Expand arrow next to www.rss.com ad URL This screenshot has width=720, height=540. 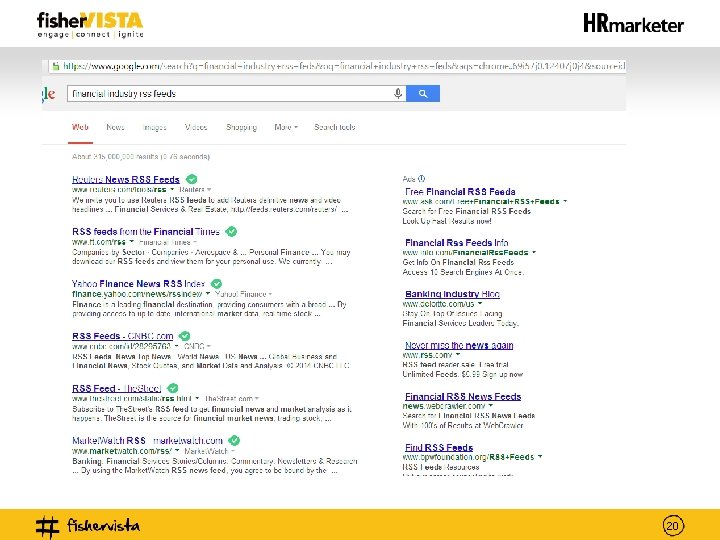[458, 355]
